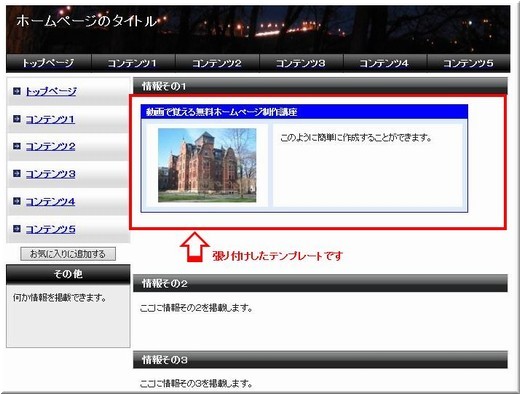This screenshot has height=394, width=520.
Task: Choose コンテンツ4 in the top navigation bar
Action: (x=385, y=63)
